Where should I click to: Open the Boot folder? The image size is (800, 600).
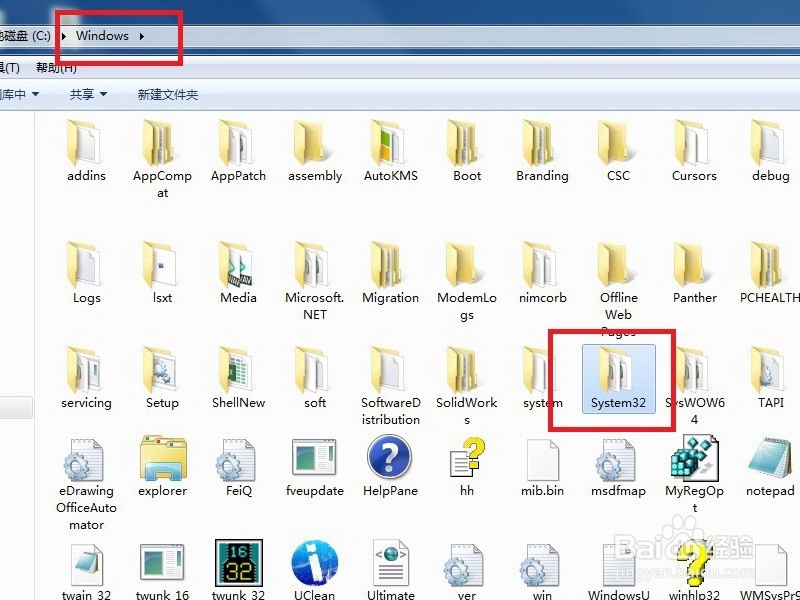(x=467, y=151)
